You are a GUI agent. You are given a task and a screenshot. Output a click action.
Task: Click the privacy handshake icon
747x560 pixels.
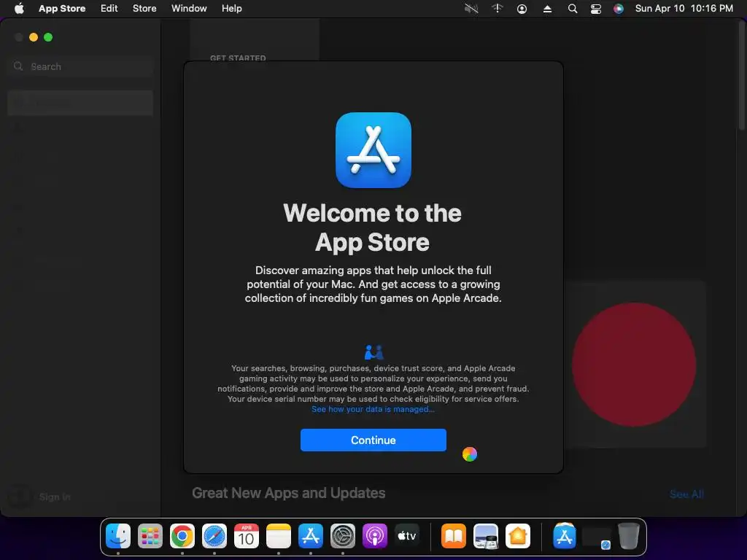pyautogui.click(x=374, y=352)
